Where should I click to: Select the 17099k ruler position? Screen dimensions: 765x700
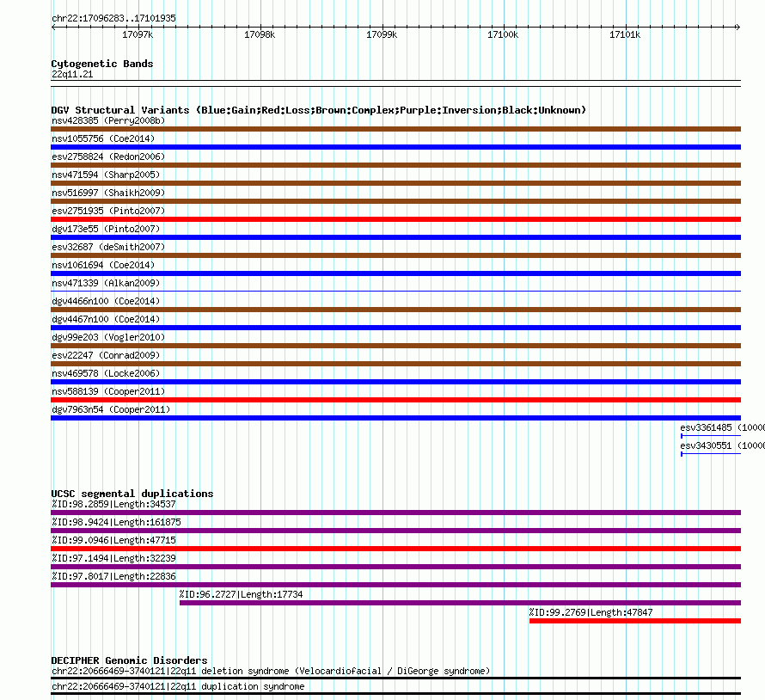pos(382,34)
